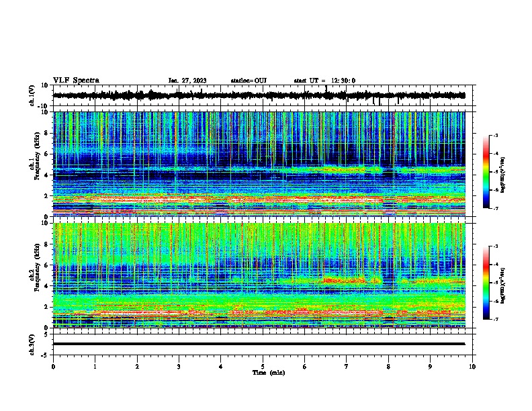Click the "VLF Spectra" plot title
Viewport: 532px width, 411px height.
point(76,81)
